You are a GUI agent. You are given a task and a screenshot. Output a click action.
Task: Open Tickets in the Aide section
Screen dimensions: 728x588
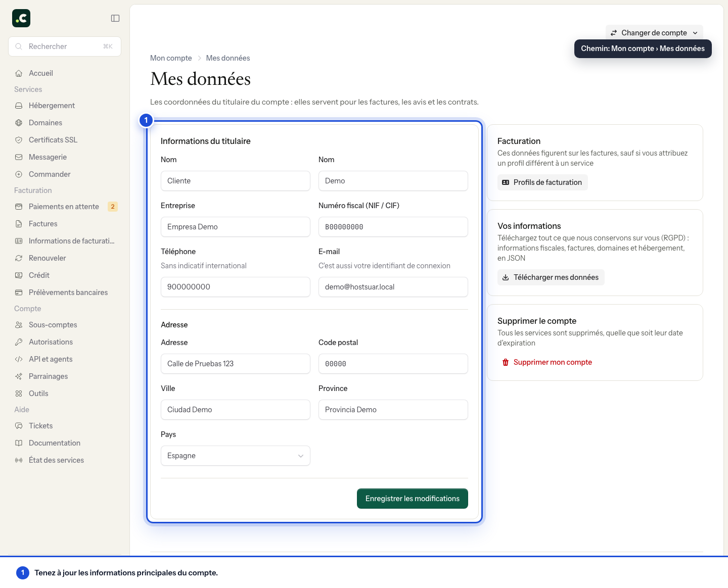coord(65,426)
